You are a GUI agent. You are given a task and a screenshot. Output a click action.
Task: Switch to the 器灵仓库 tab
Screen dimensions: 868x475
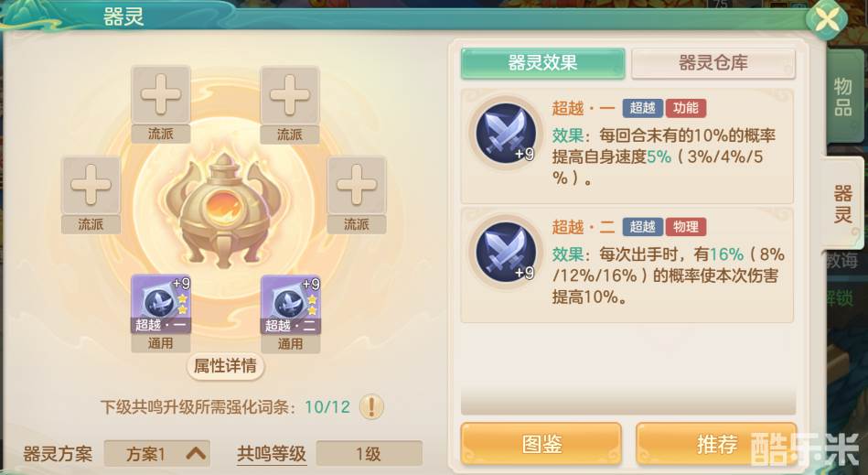pyautogui.click(x=713, y=63)
